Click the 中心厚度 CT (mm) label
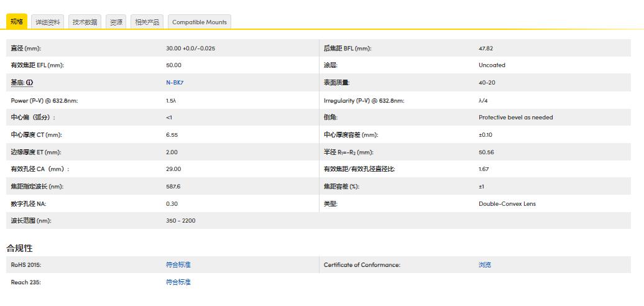 click(36, 135)
